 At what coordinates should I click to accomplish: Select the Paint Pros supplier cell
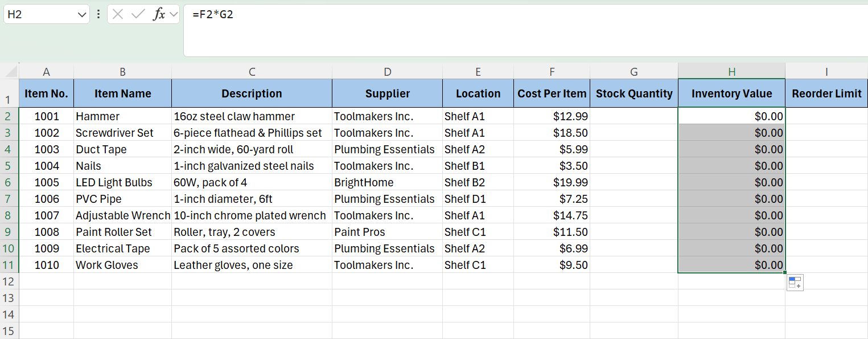coord(387,232)
